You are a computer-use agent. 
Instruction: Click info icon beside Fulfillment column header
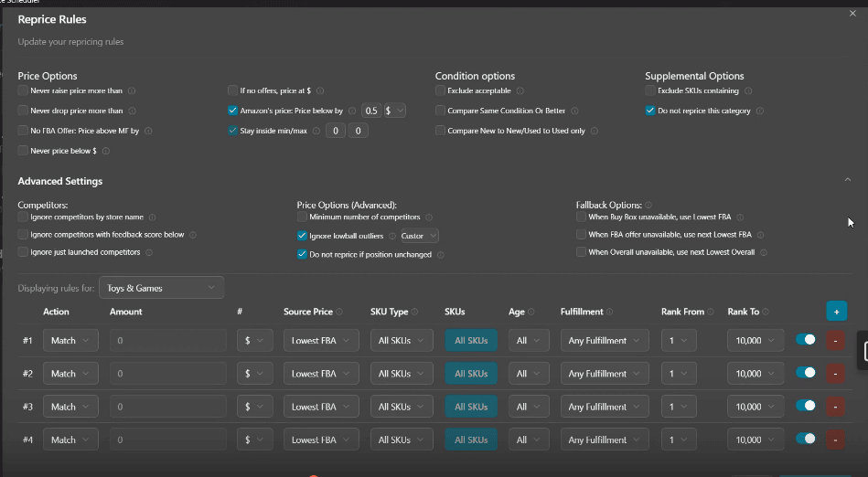[x=611, y=312]
